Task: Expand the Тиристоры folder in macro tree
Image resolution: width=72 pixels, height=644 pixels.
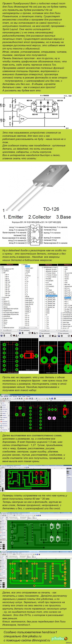Action: point(61,323)
